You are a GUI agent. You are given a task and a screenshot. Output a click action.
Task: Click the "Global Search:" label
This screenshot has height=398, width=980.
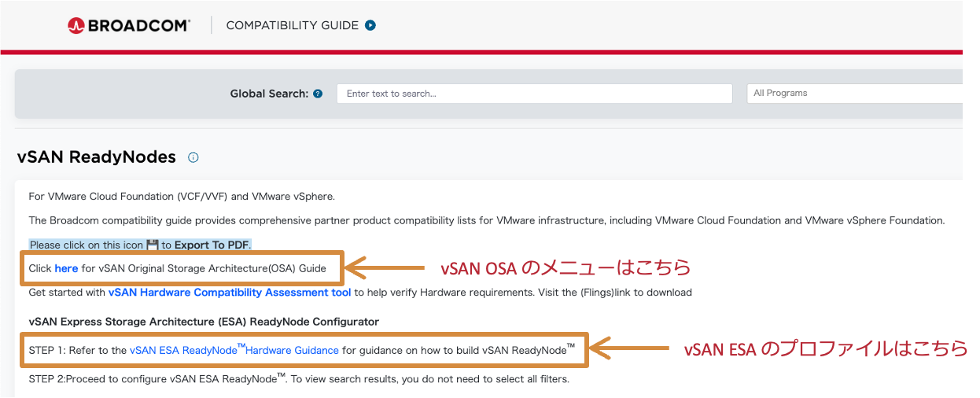[x=269, y=94]
